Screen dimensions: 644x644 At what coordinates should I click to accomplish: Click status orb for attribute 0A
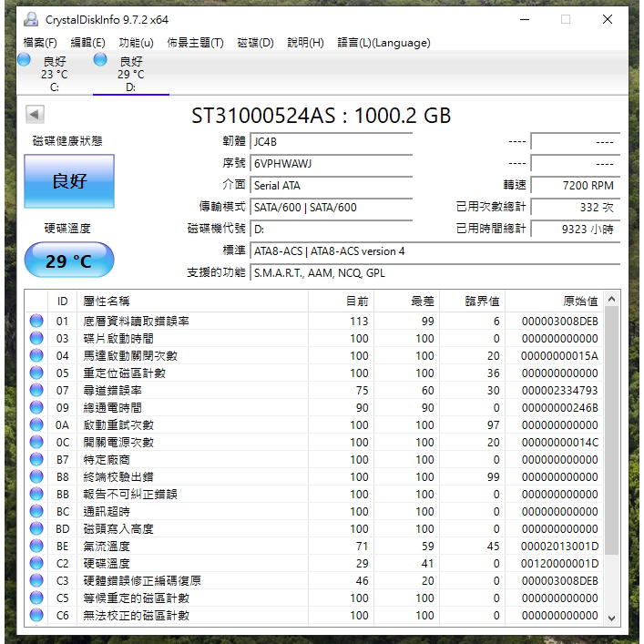tap(36, 424)
